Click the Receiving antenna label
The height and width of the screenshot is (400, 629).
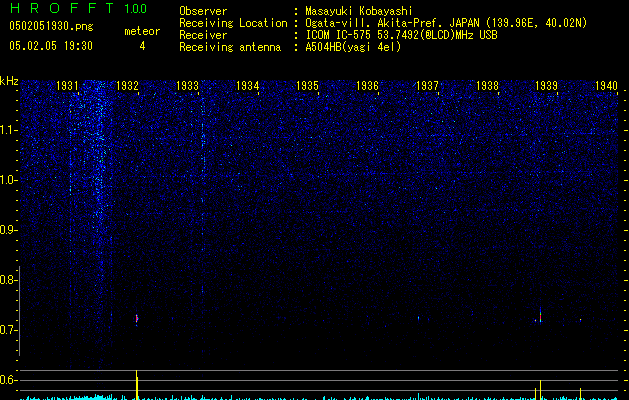click(x=230, y=47)
